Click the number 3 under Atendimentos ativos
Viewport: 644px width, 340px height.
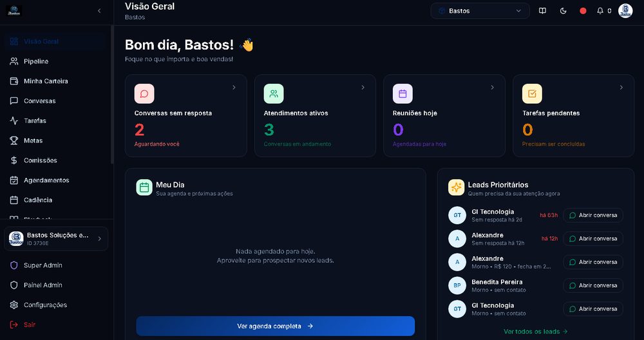pyautogui.click(x=269, y=130)
